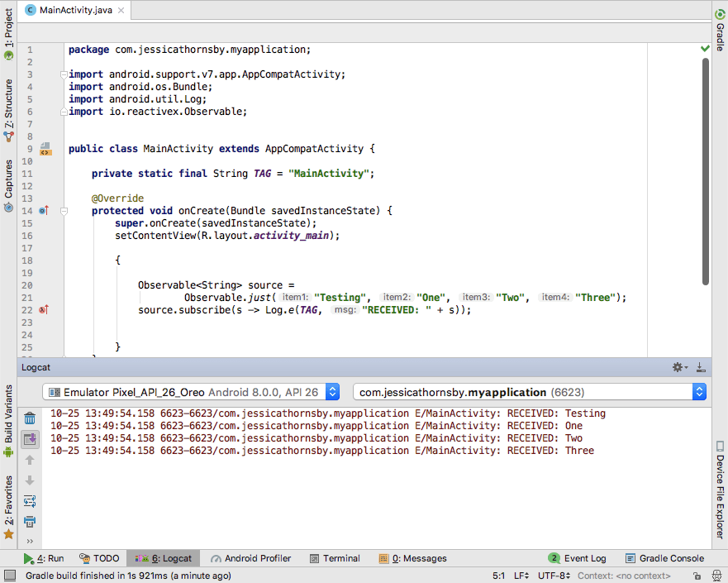Open the Run tool window

pos(44,558)
